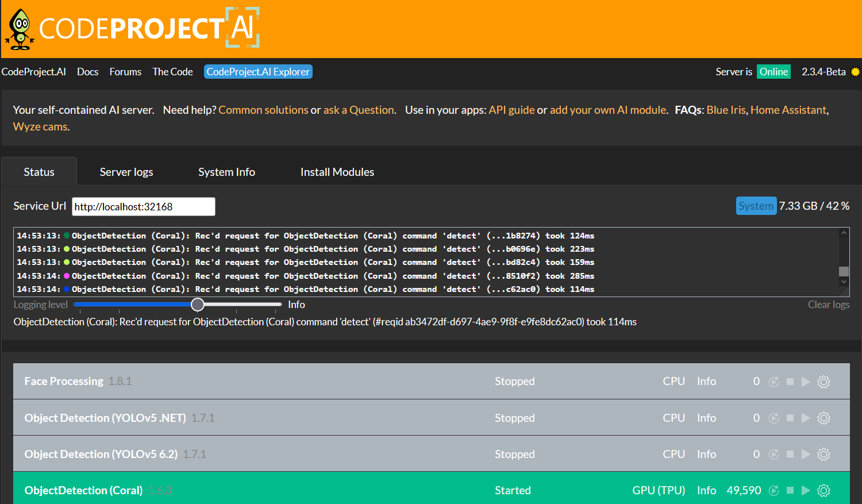Click the GPU (TPU) hardware label

(x=659, y=490)
